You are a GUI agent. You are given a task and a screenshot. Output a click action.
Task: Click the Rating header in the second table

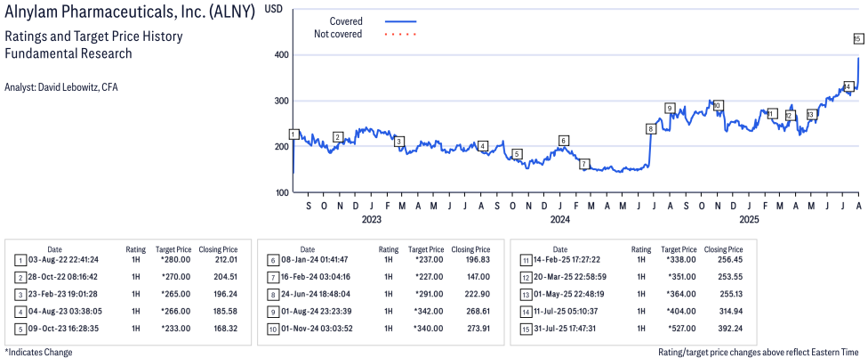[x=388, y=249]
